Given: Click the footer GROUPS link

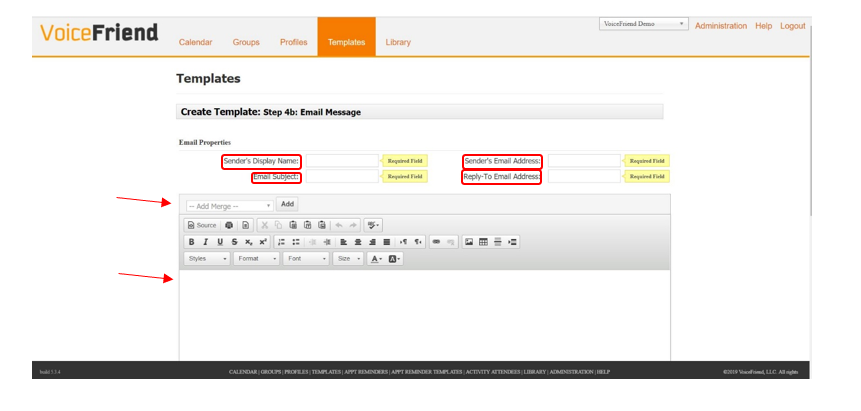Looking at the screenshot, I should pyautogui.click(x=271, y=372).
